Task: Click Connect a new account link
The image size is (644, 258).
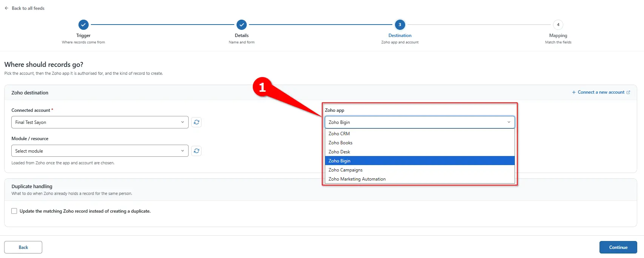Action: (x=601, y=92)
